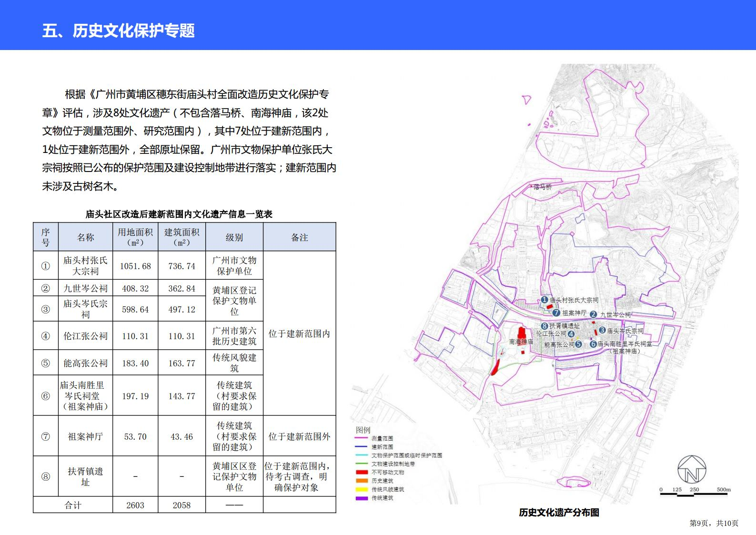This screenshot has height=535, width=756.
Task: Click the north arrow compass icon
Action: pyautogui.click(x=692, y=469)
